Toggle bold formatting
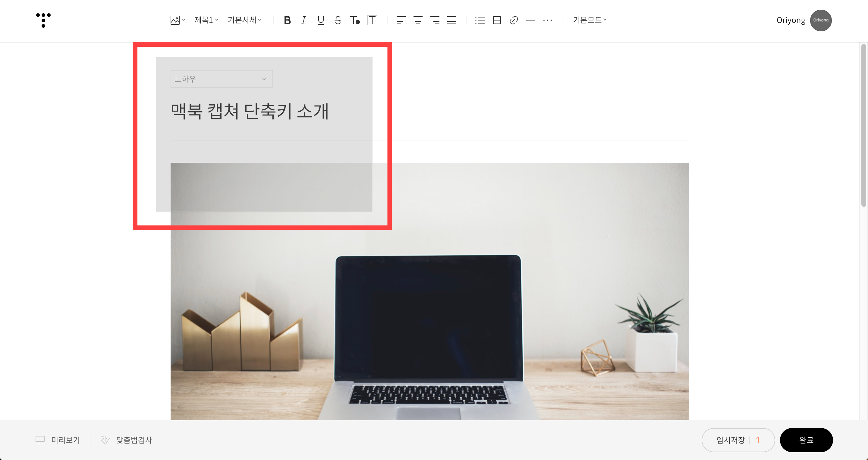 tap(287, 20)
